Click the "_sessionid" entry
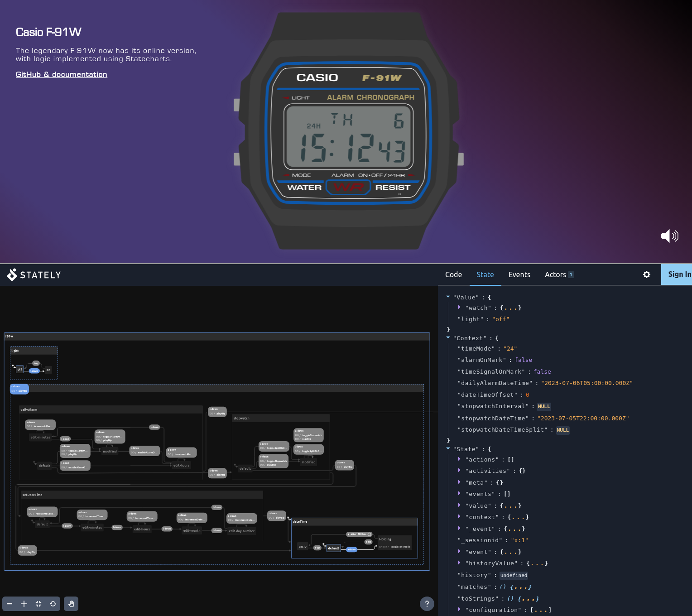 pyautogui.click(x=493, y=540)
